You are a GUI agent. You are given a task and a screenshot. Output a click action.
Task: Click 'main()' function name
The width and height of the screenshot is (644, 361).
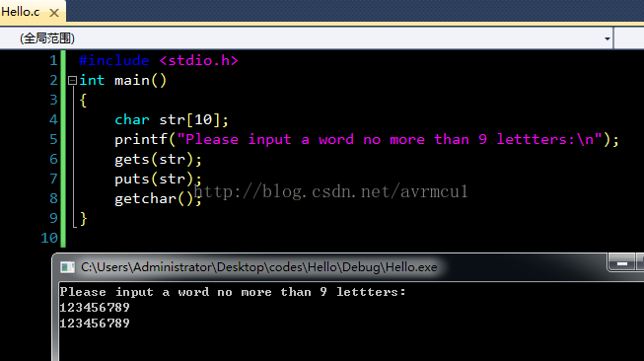click(x=140, y=81)
